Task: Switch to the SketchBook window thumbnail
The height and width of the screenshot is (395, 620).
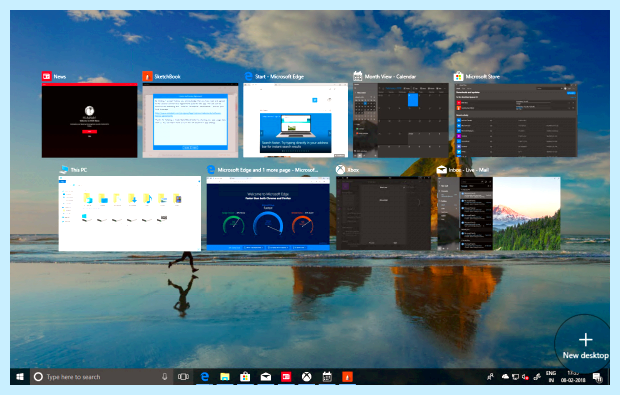Action: (x=190, y=120)
